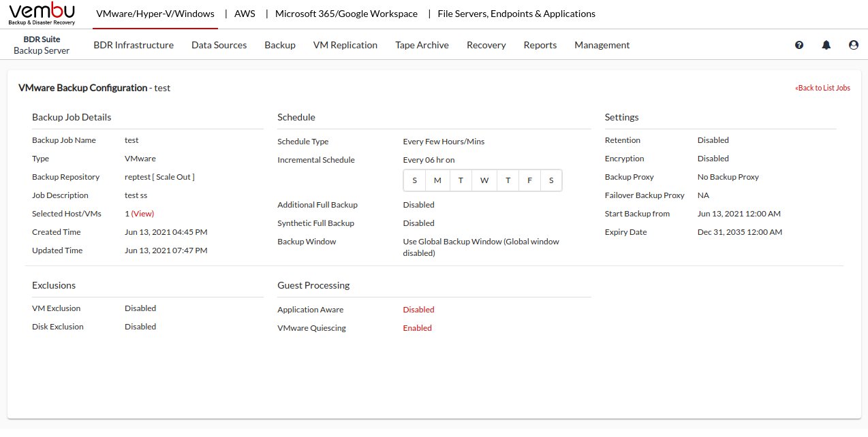Open the notifications bell icon
This screenshot has width=868, height=437.
point(826,45)
